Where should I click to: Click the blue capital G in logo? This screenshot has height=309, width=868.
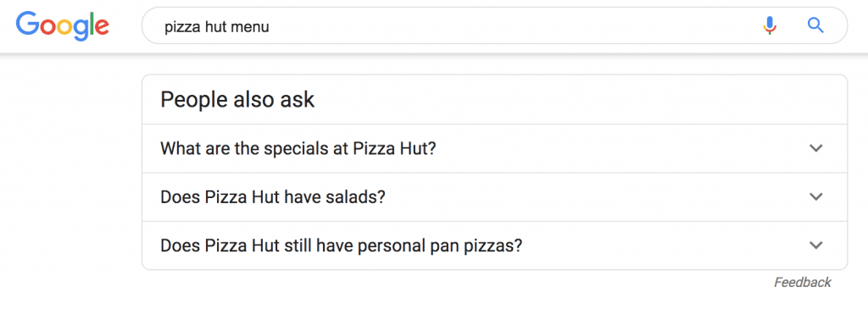tap(28, 23)
